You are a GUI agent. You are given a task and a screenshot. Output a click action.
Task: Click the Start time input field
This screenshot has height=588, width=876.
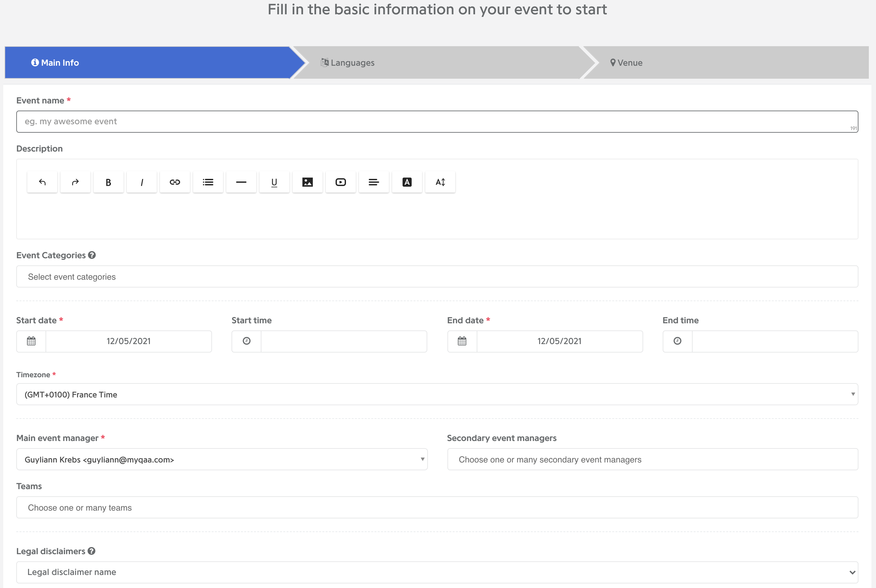[344, 341]
